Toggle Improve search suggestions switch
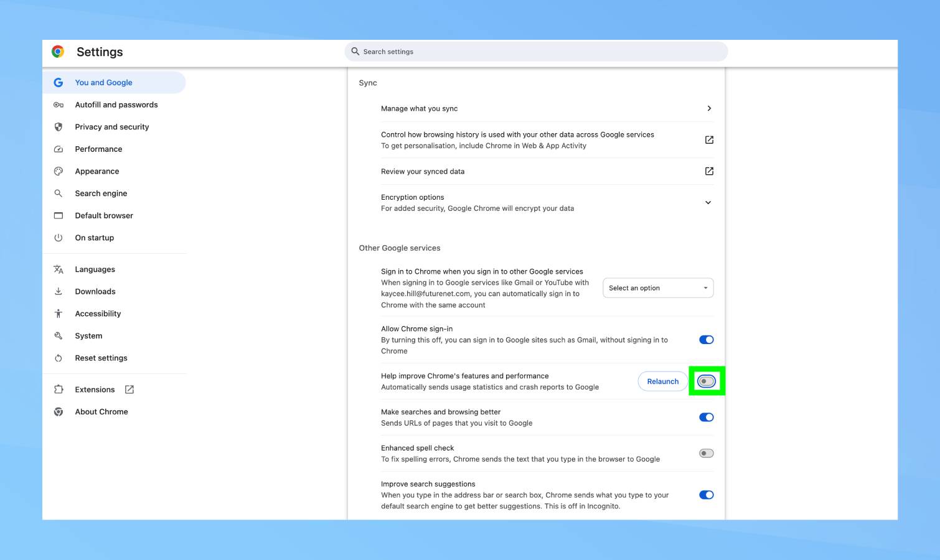The image size is (940, 560). (x=706, y=495)
